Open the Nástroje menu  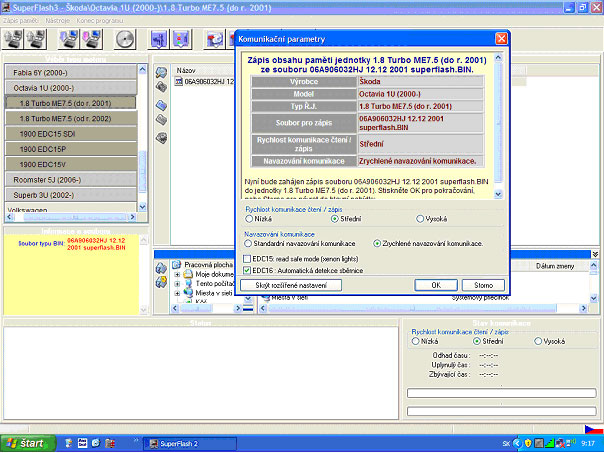[60, 19]
